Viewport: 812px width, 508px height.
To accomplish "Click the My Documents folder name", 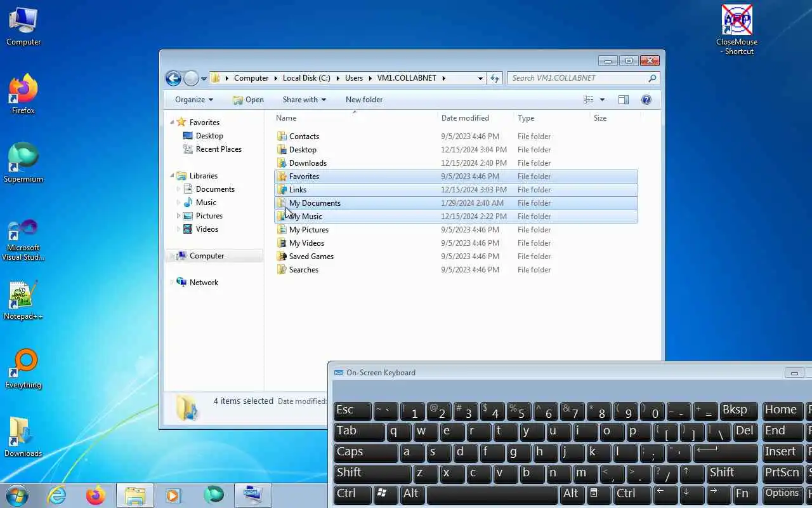I will [x=315, y=203].
